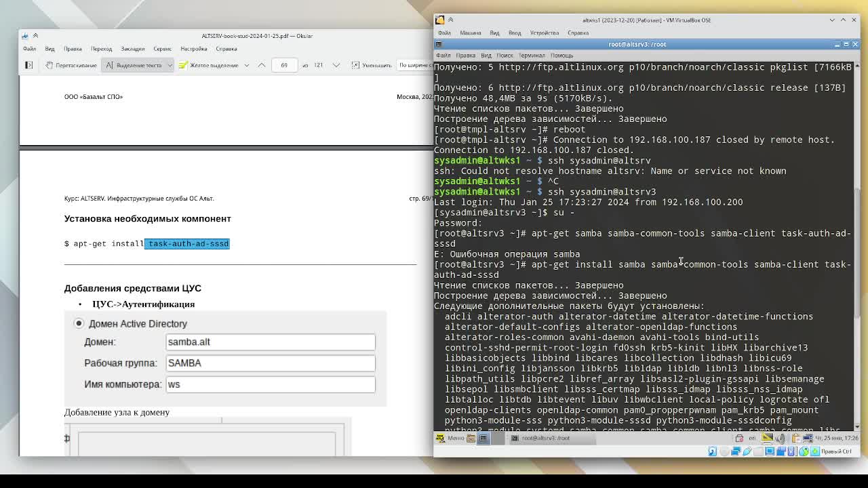This screenshot has width=868, height=488.
Task: Click the Okular application icon in title bar
Action: tap(25, 36)
